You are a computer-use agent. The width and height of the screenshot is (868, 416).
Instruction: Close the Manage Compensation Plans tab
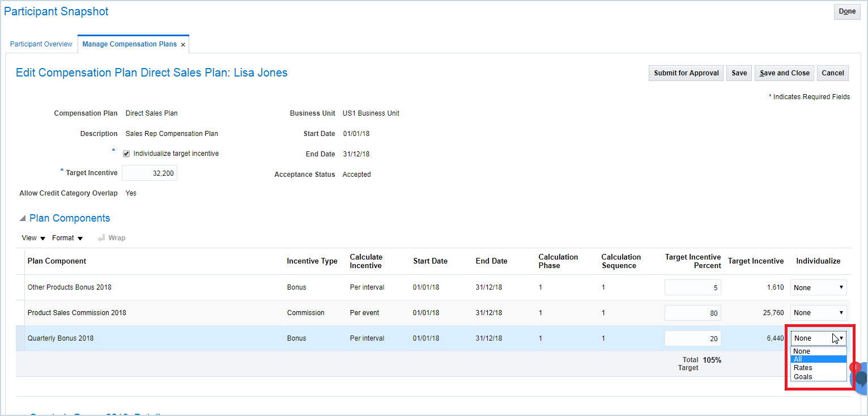point(183,45)
